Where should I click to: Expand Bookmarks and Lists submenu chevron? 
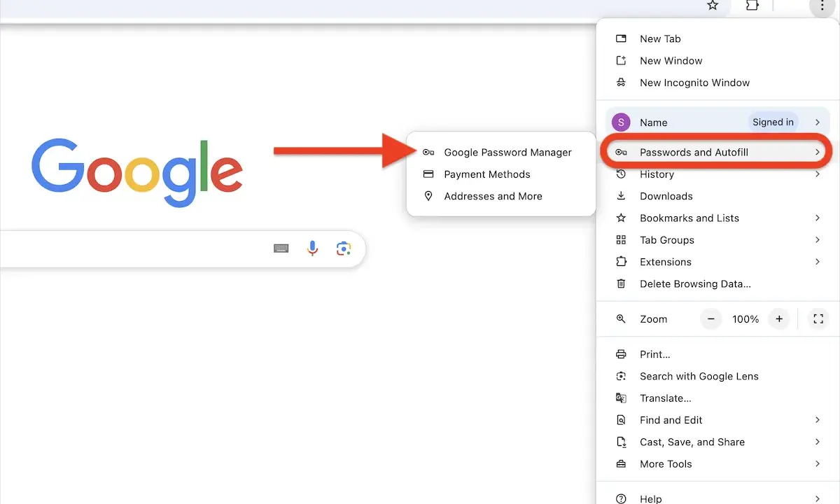(x=817, y=218)
